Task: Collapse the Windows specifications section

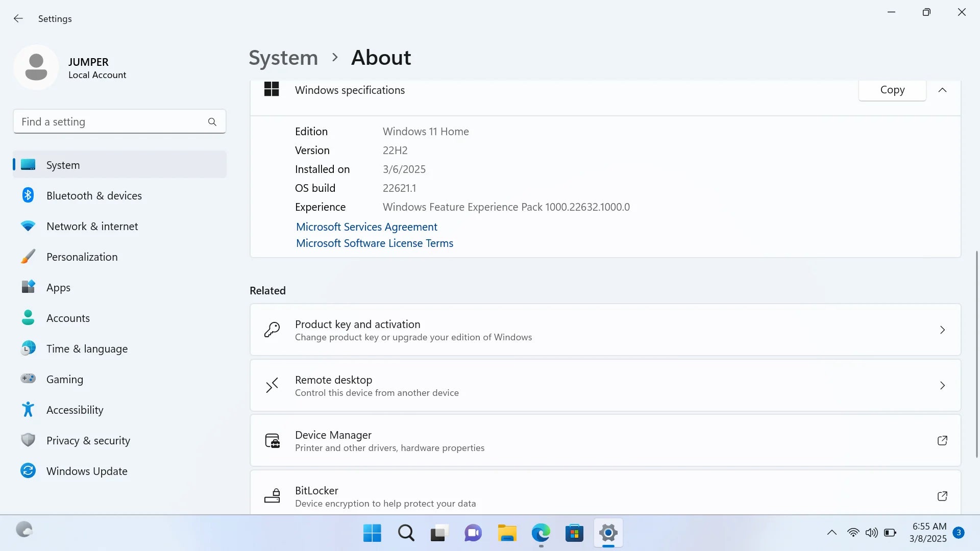Action: pyautogui.click(x=942, y=90)
